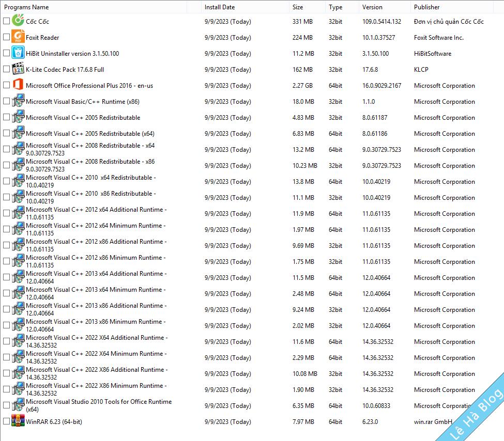Click icon of Visual C++ 2022 X86 Minimum Runtime
Screen dimensions: 504x441
coord(18,389)
